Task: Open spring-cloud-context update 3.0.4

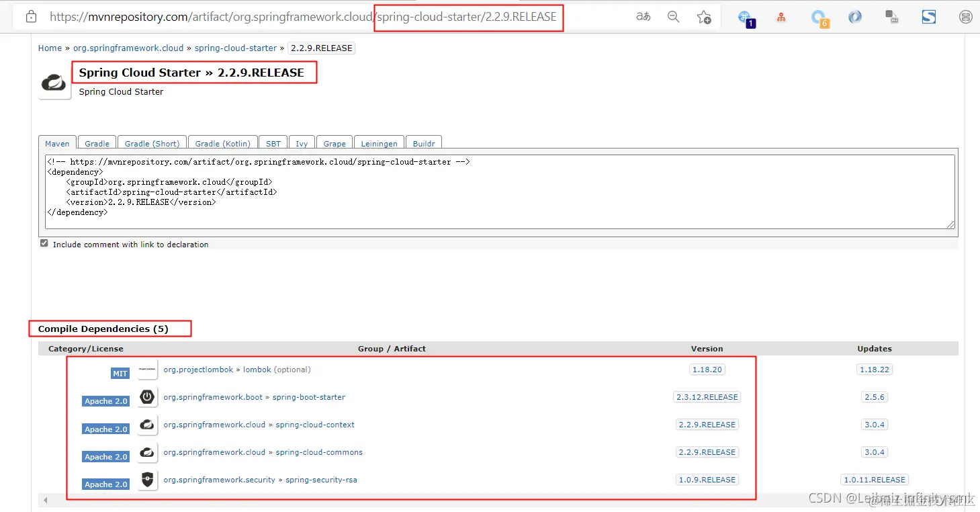Action: click(x=875, y=425)
